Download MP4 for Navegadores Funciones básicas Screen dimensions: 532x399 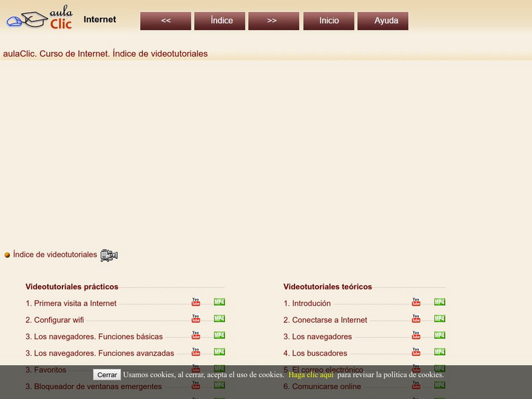(219, 335)
